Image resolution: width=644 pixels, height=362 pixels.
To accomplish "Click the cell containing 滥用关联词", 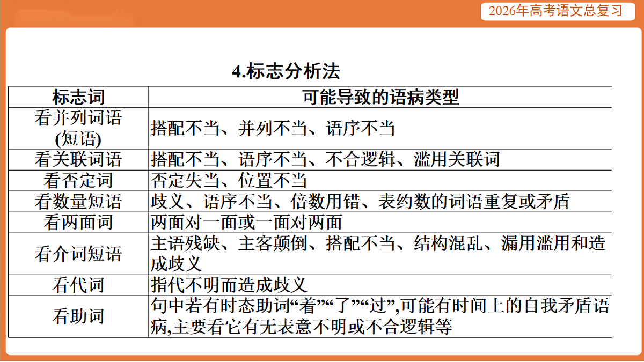I will [x=380, y=159].
